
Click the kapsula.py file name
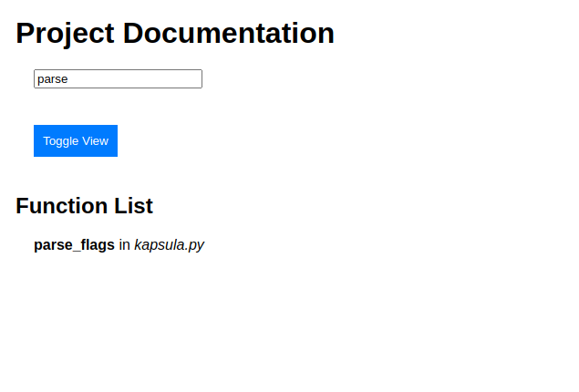(x=169, y=245)
